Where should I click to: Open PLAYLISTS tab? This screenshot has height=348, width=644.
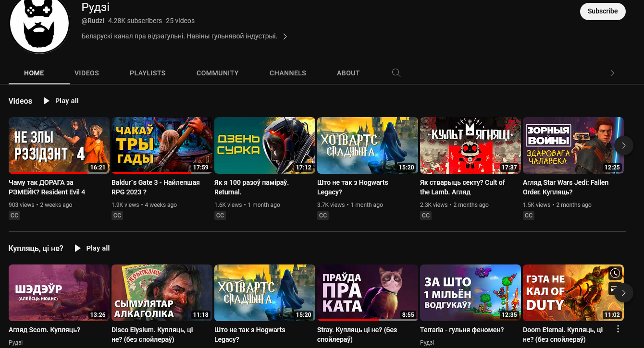click(x=148, y=73)
